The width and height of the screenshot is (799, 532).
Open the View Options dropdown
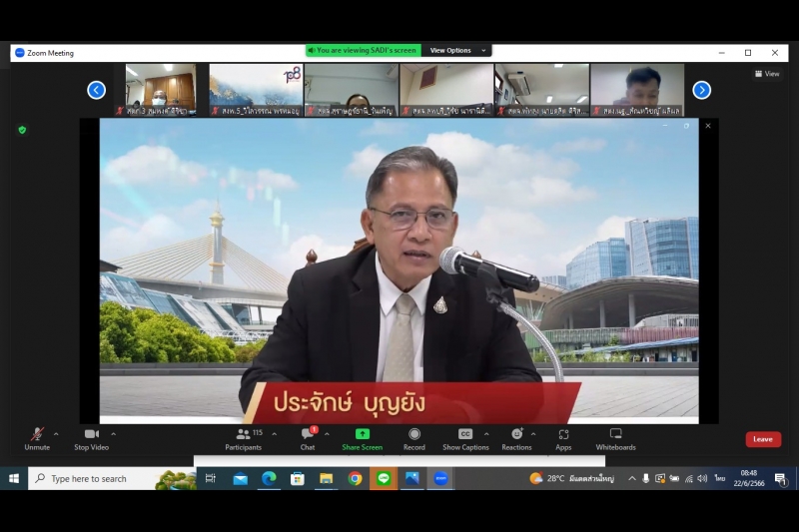coord(456,50)
